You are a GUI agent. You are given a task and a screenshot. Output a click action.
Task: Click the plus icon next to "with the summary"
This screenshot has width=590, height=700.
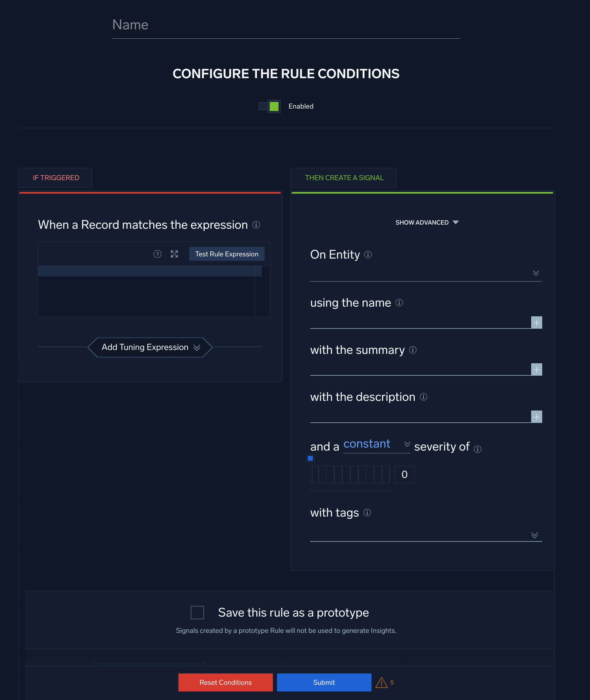(537, 370)
